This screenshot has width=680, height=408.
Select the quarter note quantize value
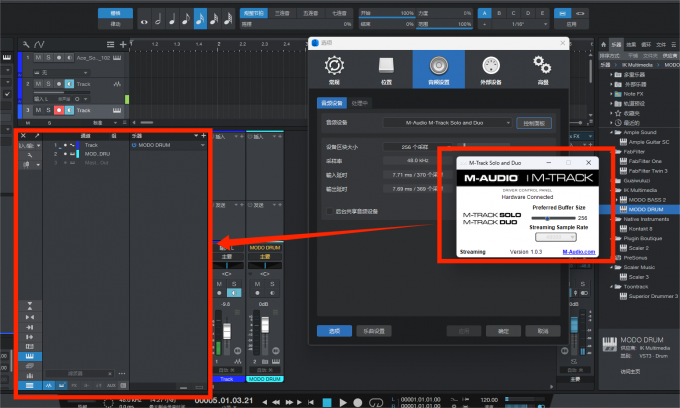172,20
